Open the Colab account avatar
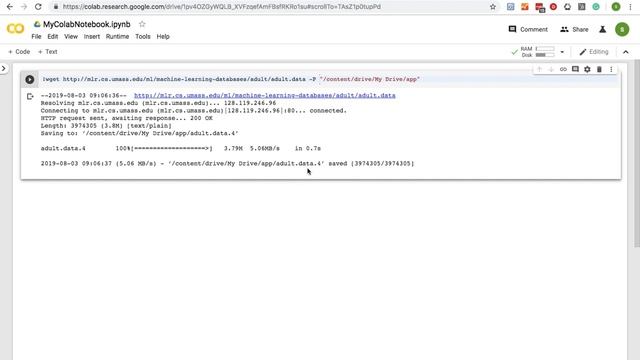Image resolution: width=640 pixels, height=360 pixels. (622, 29)
